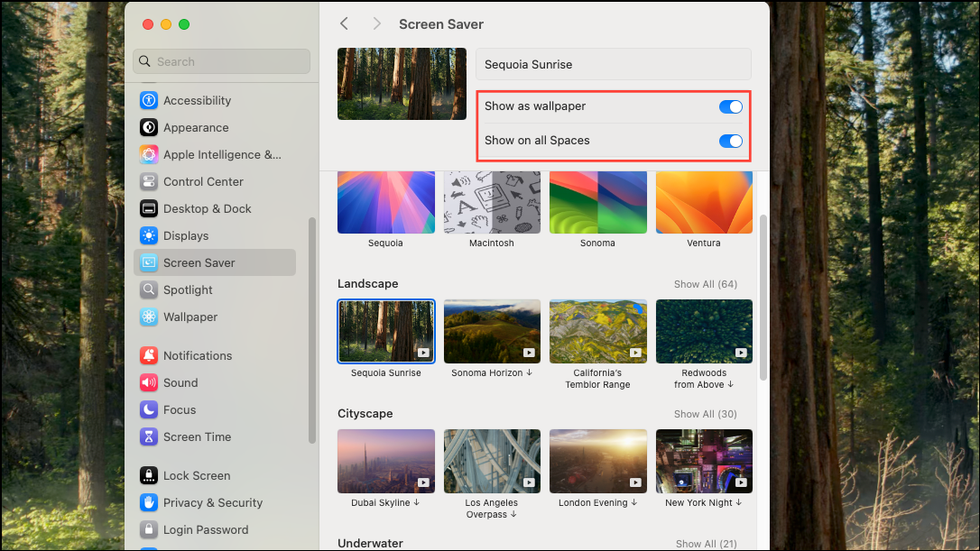The width and height of the screenshot is (980, 551).
Task: Open Control Center from sidebar
Action: (215, 182)
